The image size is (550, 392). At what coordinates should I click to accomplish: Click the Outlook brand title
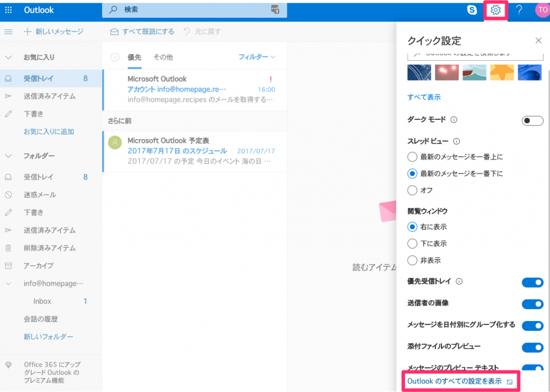[39, 10]
